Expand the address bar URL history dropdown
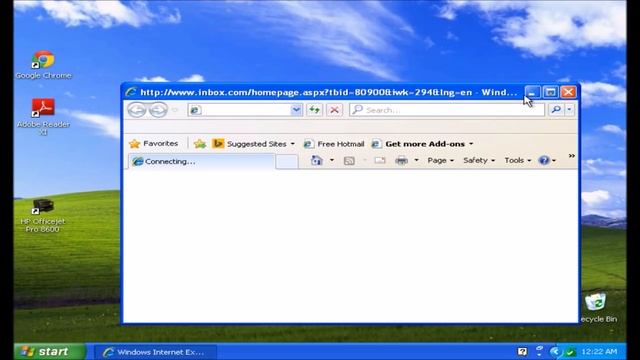Viewport: 640px width, 360px height. pyautogui.click(x=296, y=110)
